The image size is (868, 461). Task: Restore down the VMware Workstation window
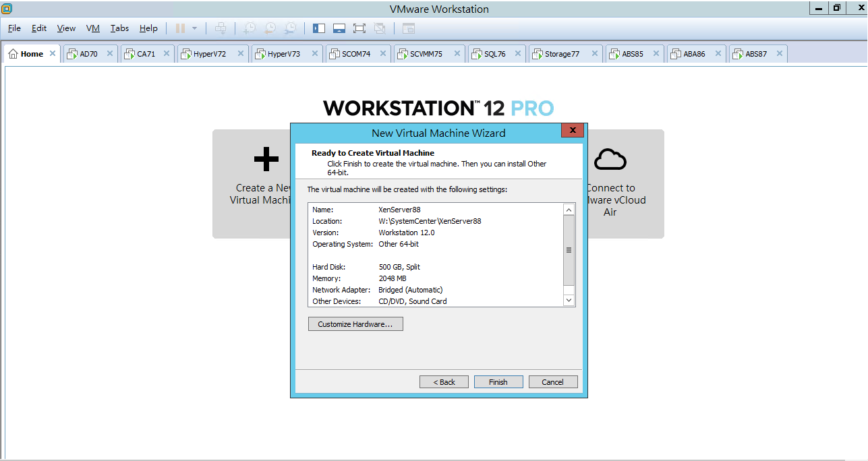tap(837, 8)
